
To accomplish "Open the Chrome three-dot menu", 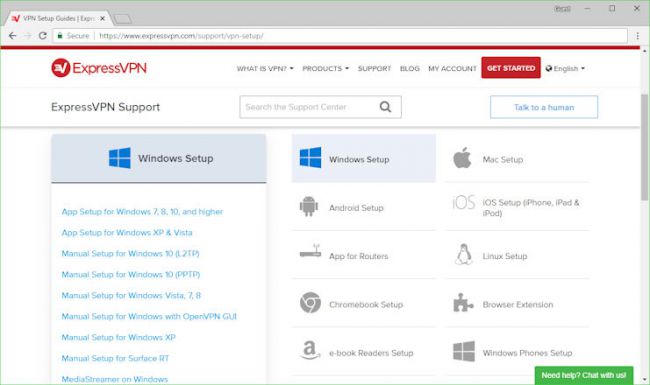I will coord(638,36).
